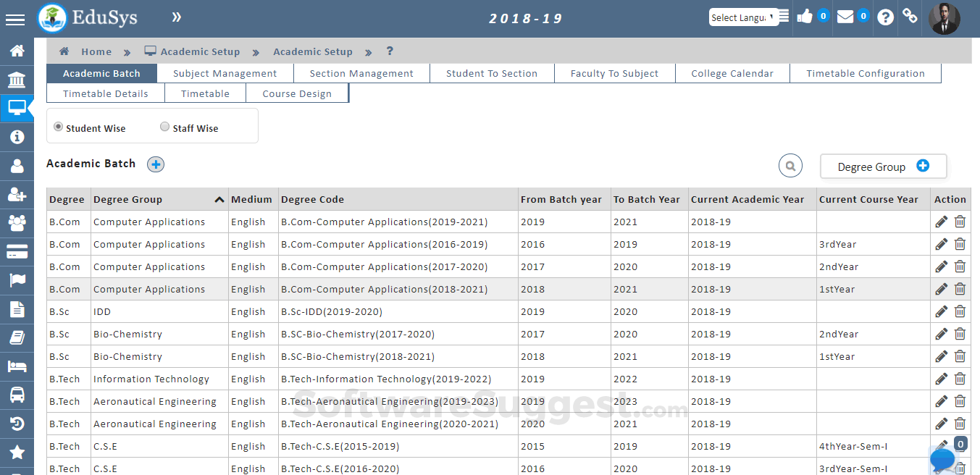
Task: Sort by the Degree Group column arrow
Action: click(x=219, y=200)
